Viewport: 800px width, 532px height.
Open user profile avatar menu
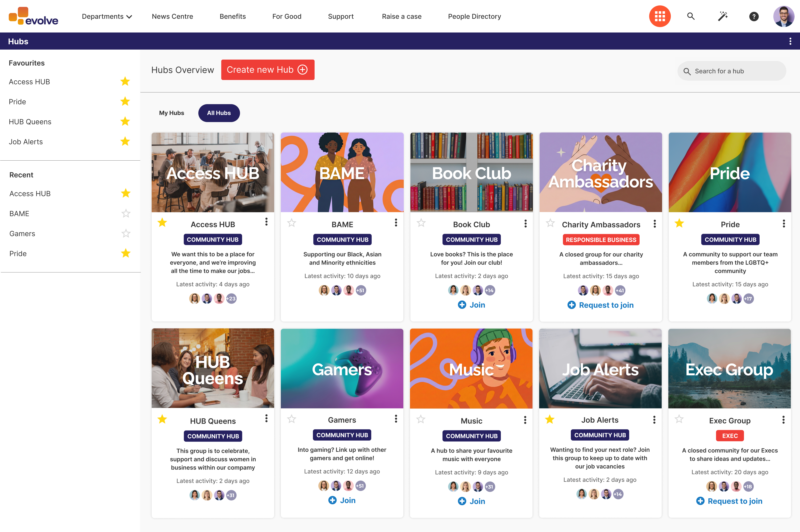pyautogui.click(x=783, y=16)
